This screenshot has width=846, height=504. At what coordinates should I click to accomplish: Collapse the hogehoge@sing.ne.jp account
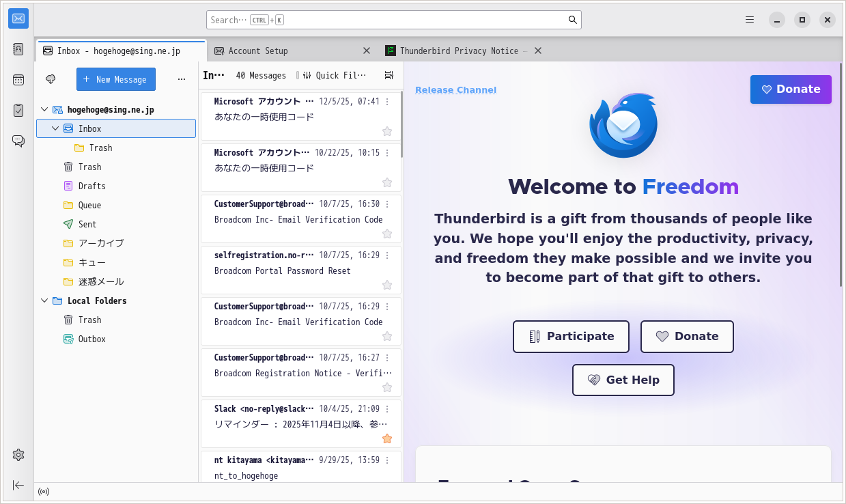(44, 109)
